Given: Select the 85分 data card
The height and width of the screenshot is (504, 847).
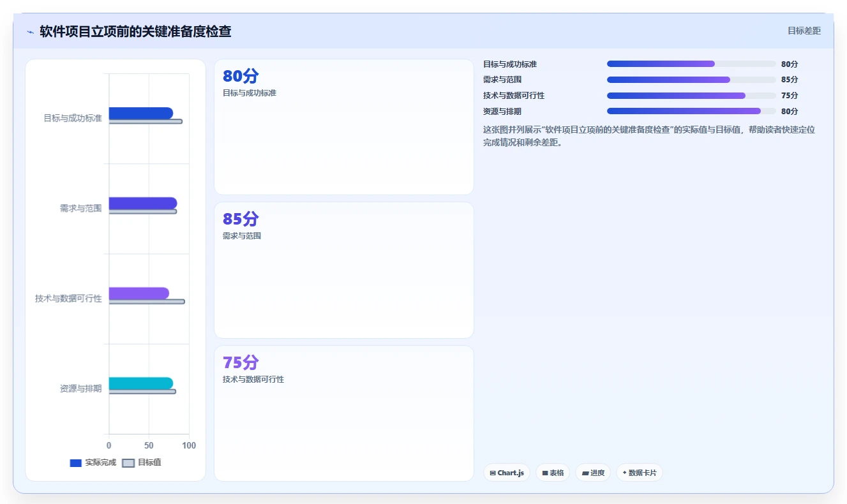Looking at the screenshot, I should tap(344, 270).
